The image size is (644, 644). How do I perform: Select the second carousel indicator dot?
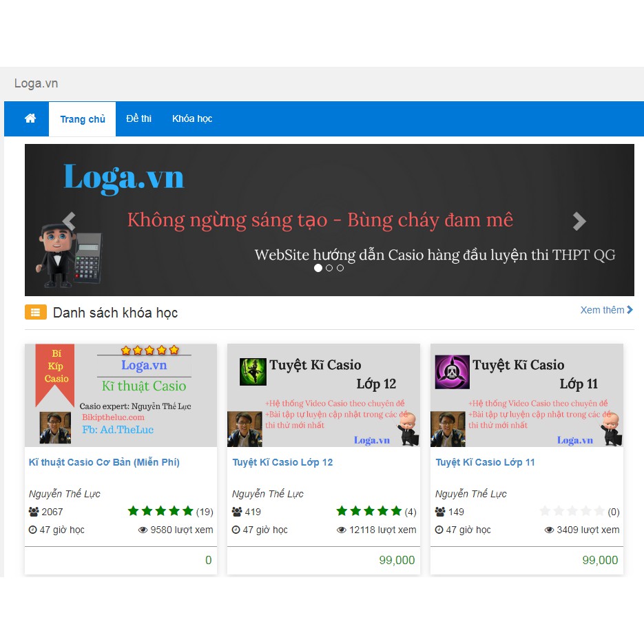(x=329, y=268)
